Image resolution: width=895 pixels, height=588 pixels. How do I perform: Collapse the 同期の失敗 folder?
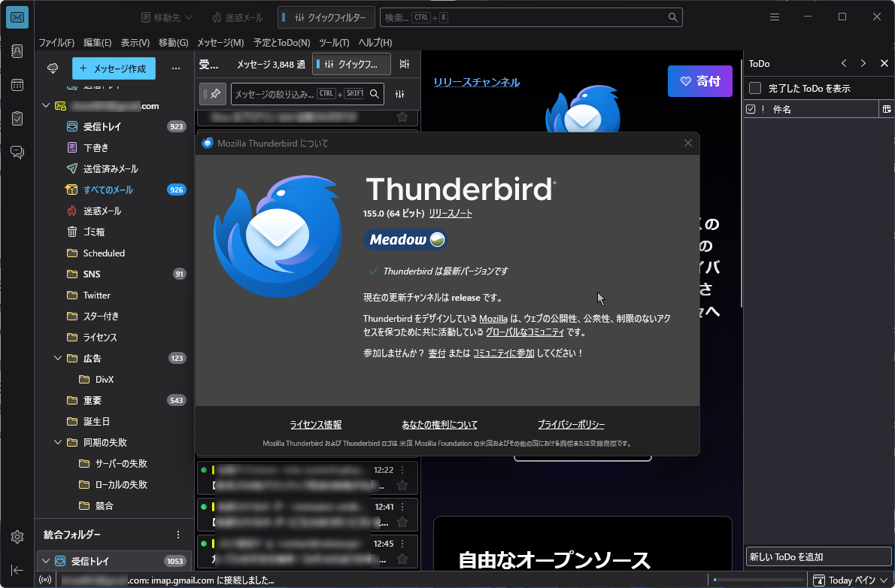tap(58, 442)
